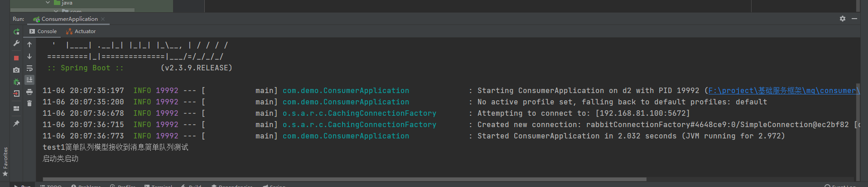Click the exit icon in Run toolbar
This screenshot has width=868, height=187.
click(16, 93)
